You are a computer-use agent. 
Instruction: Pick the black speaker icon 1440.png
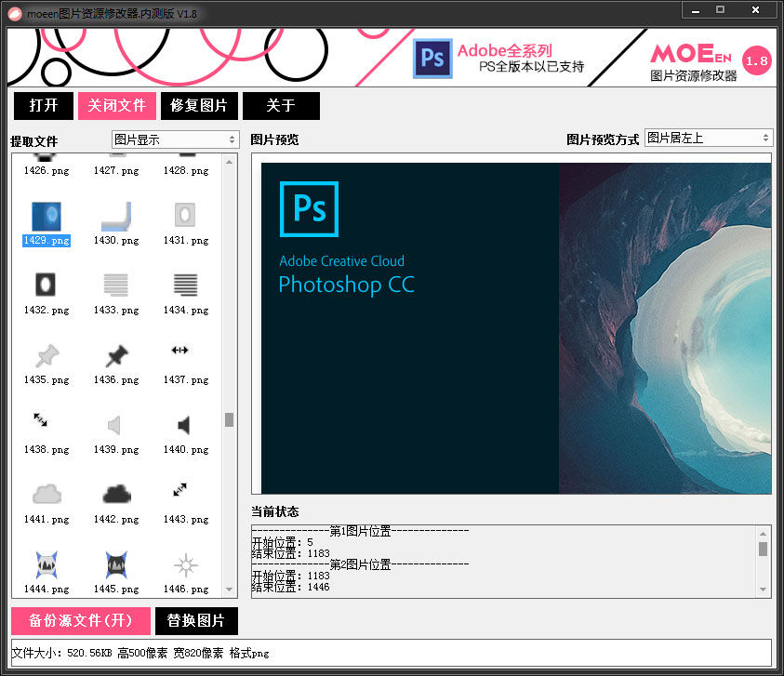click(x=184, y=425)
